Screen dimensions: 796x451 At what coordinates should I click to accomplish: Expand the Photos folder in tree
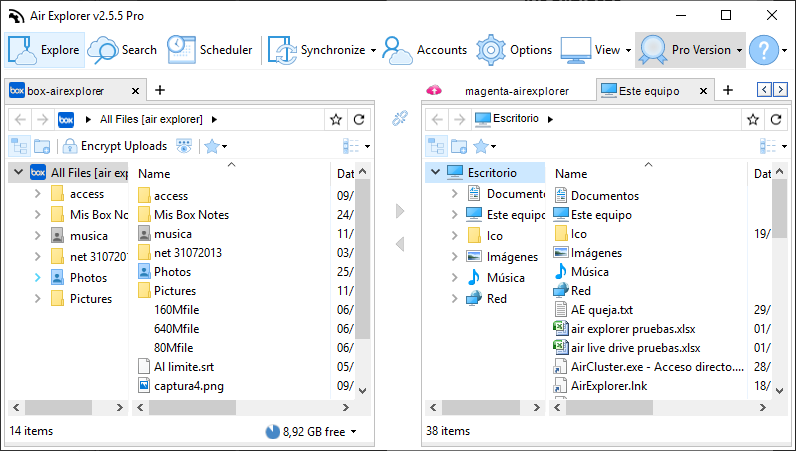[x=37, y=277]
